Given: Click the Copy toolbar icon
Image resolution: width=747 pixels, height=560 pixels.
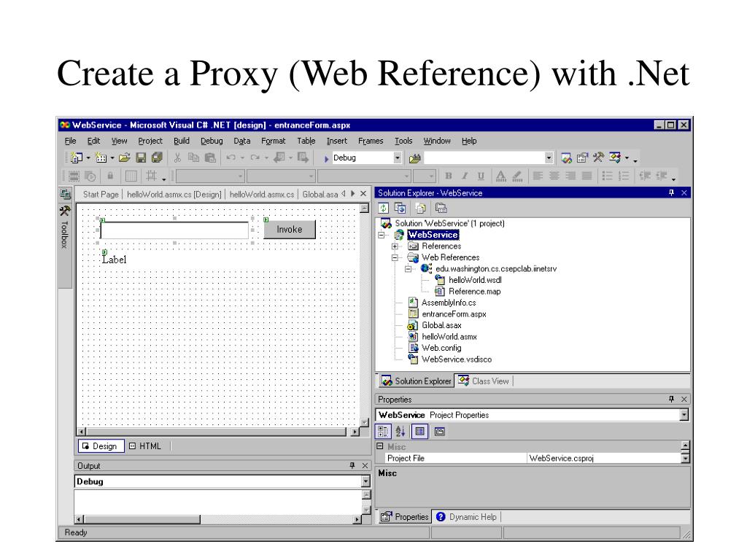Looking at the screenshot, I should coord(193,157).
